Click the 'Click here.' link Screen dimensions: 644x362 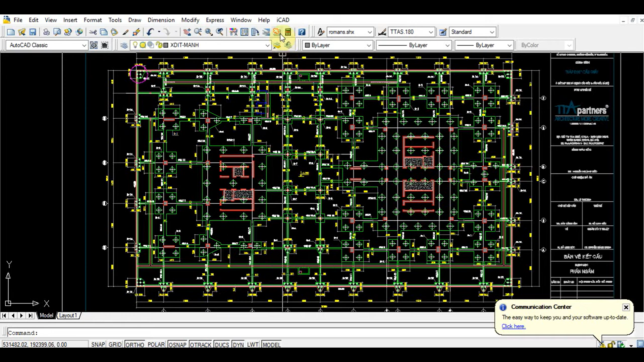coord(514,326)
